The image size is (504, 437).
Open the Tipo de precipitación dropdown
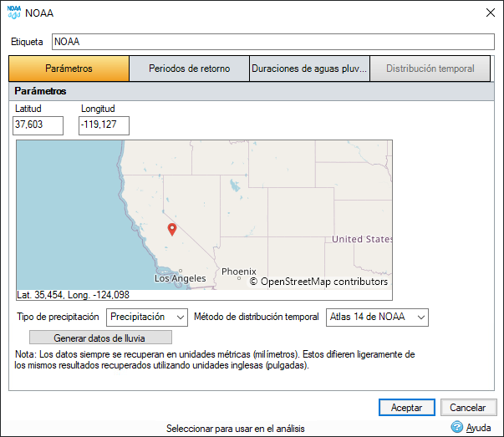click(x=147, y=318)
